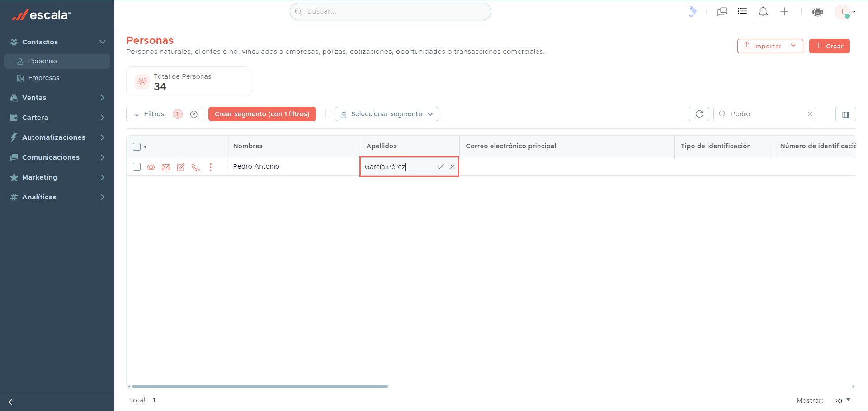Click the active filter count badge '1'

tap(178, 114)
